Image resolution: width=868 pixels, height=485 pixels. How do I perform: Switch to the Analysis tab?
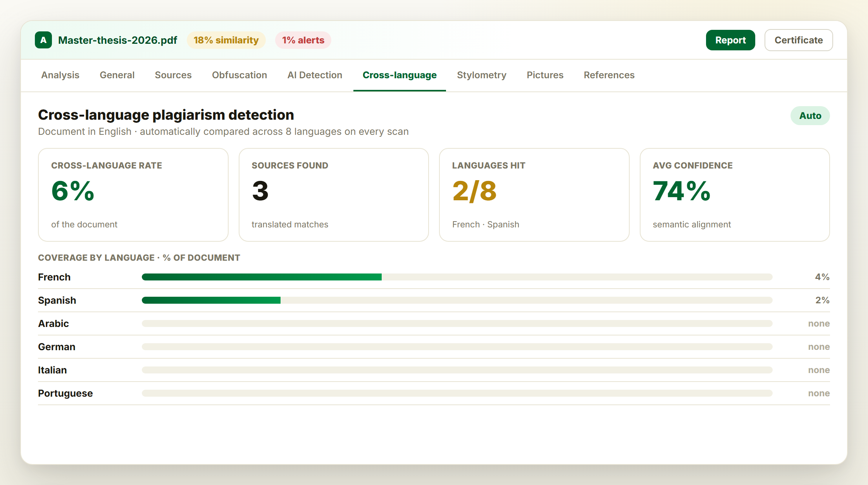click(x=60, y=75)
